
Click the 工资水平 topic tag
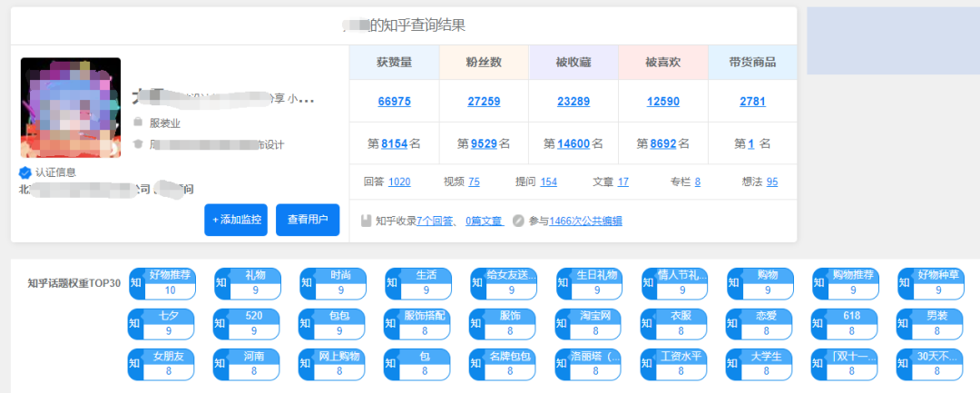(x=673, y=364)
